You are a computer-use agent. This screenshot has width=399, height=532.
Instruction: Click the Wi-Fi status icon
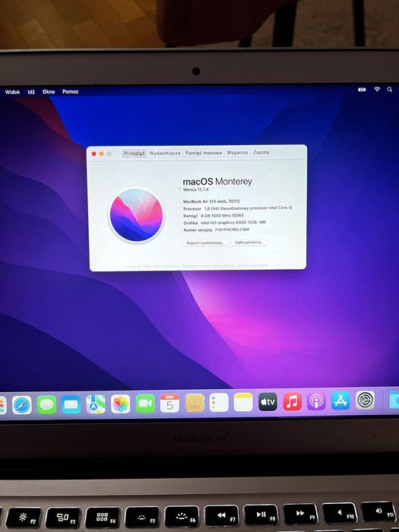tap(377, 89)
